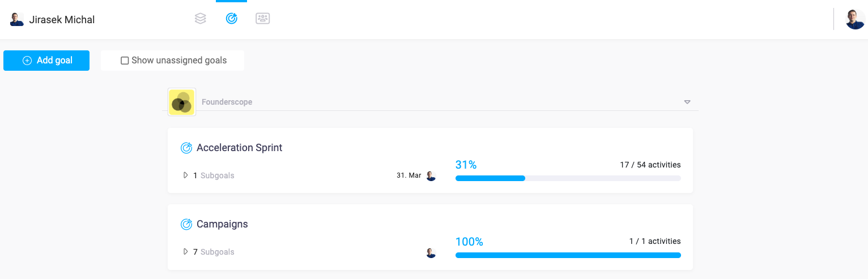
Task: Click the Add goal button
Action: (x=46, y=61)
